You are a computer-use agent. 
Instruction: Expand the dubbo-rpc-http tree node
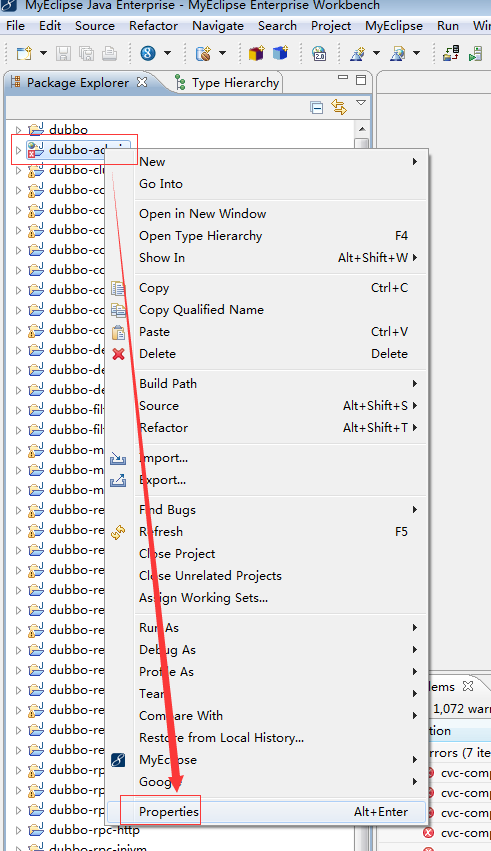pyautogui.click(x=18, y=830)
